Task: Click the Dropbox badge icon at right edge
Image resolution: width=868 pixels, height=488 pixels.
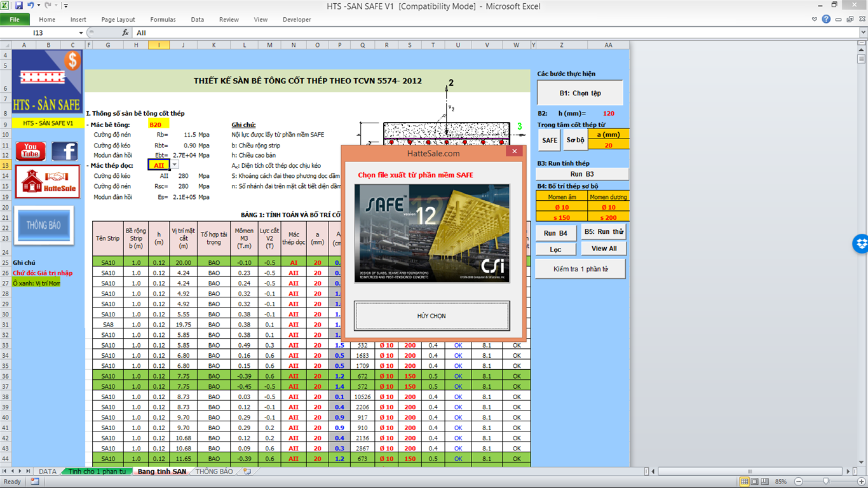Action: pyautogui.click(x=861, y=243)
